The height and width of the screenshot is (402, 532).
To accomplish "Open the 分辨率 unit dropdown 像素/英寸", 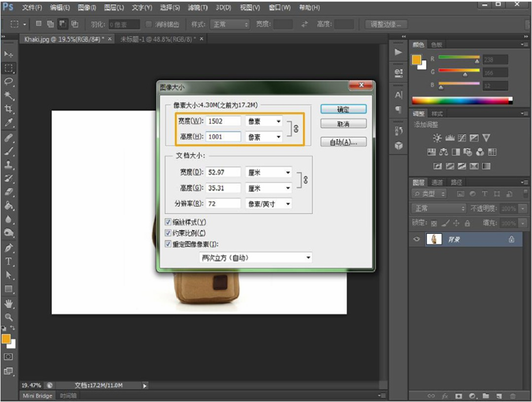I will click(268, 204).
